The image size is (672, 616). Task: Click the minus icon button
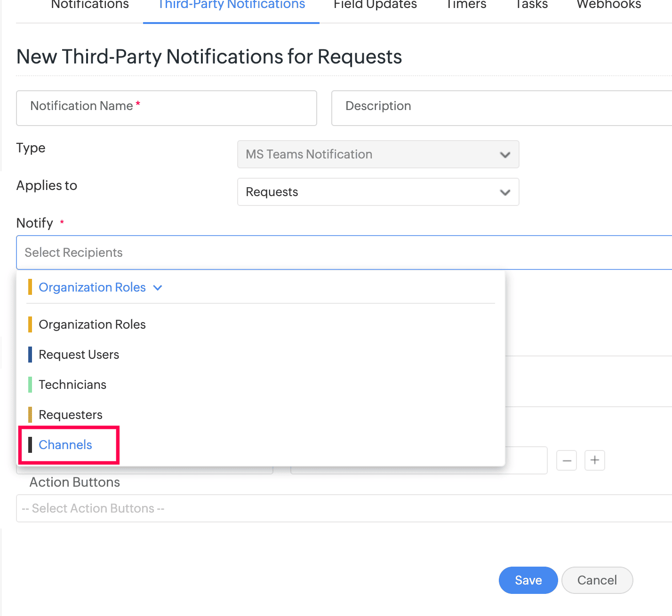(x=567, y=460)
